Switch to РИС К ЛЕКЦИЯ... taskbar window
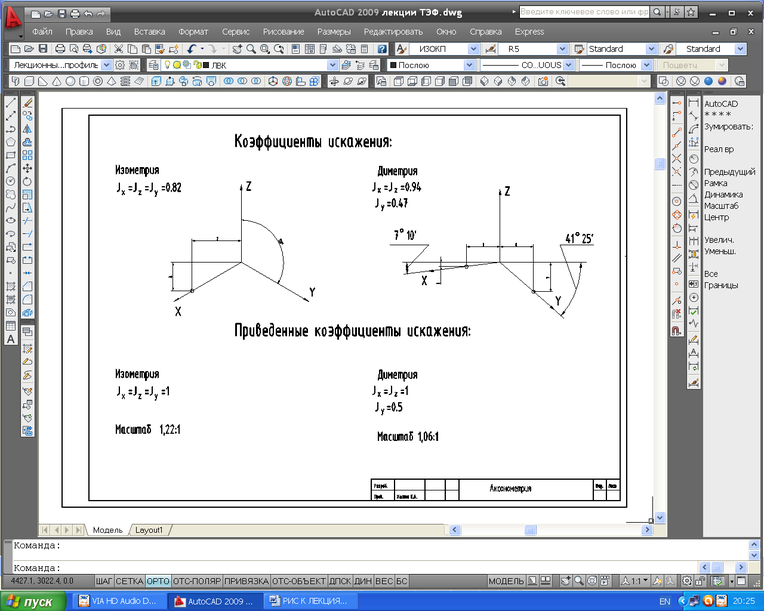This screenshot has width=764, height=611. click(310, 601)
